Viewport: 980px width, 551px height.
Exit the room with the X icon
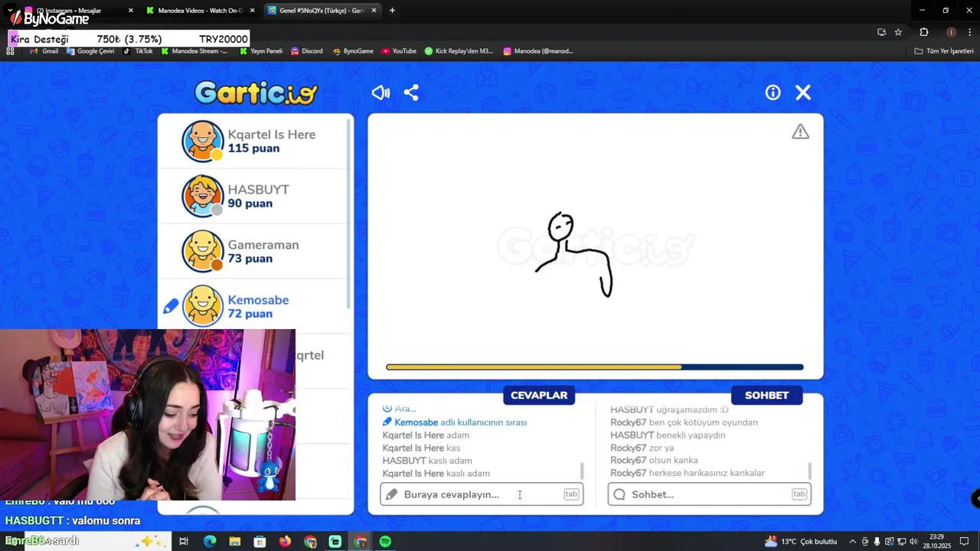coord(803,93)
